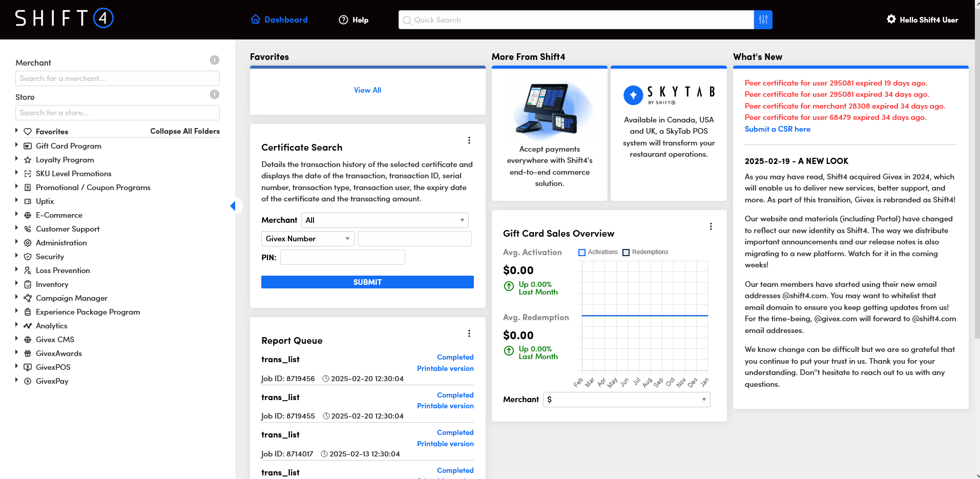The height and width of the screenshot is (479, 980).
Task: Open the Givex Number type dropdown
Action: [307, 239]
